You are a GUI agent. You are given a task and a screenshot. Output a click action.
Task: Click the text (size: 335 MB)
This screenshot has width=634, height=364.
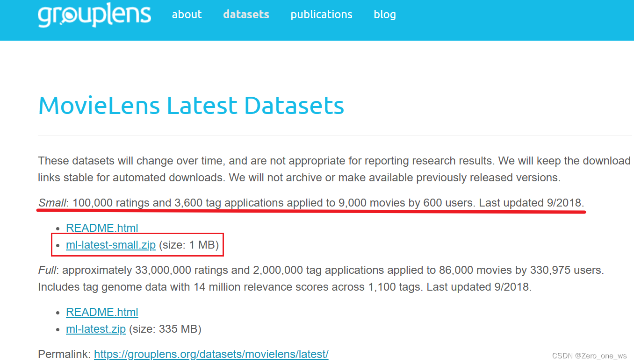click(x=165, y=329)
